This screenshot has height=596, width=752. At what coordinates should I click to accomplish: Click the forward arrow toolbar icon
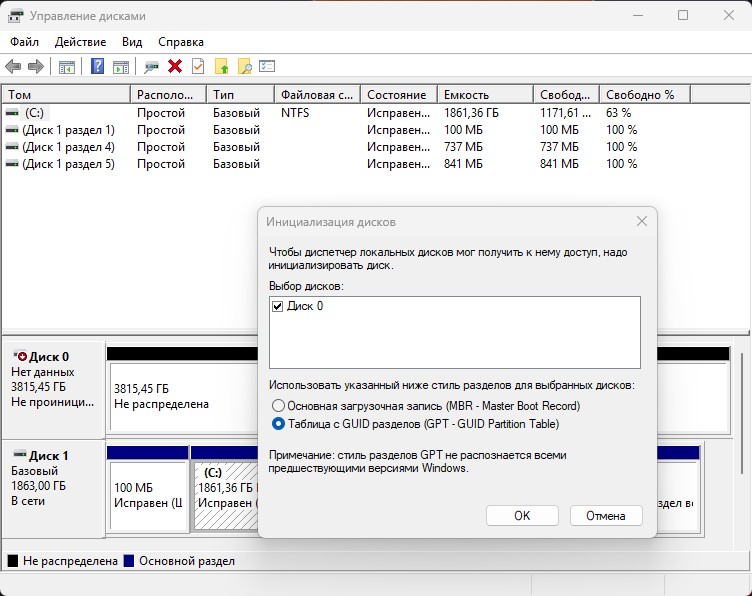tap(35, 66)
